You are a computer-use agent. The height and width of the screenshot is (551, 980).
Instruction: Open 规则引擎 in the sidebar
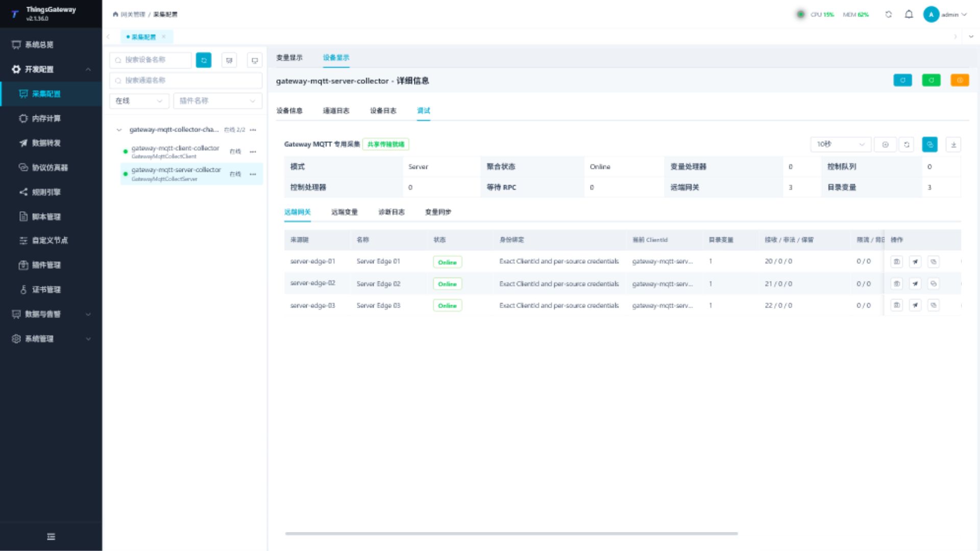click(51, 192)
